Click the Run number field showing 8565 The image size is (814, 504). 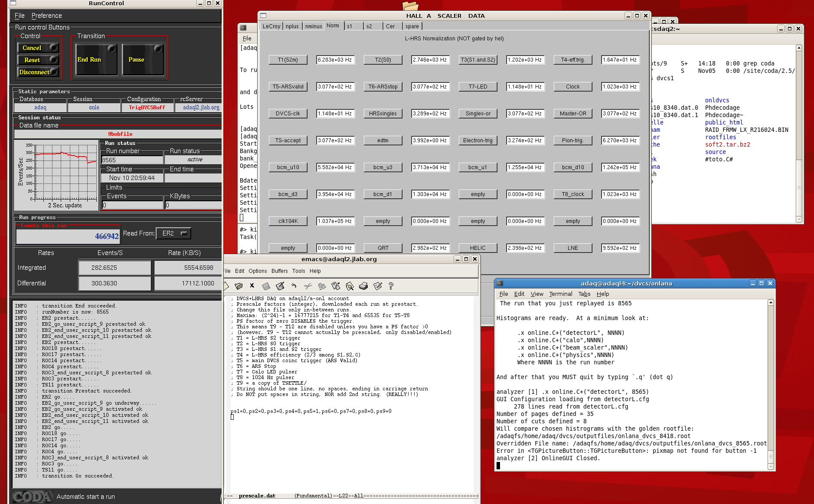click(132, 160)
